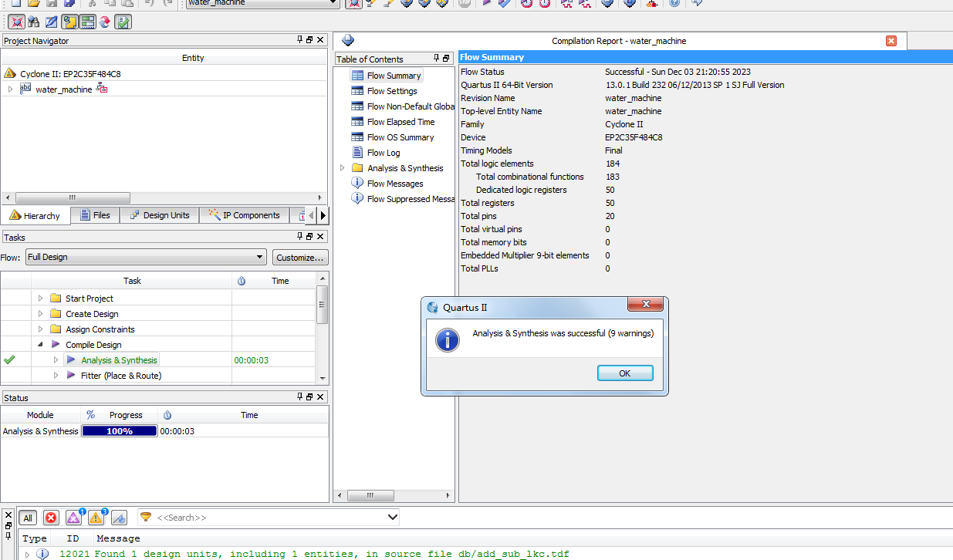
Task: Click the green checkmark checklist toolbar icon
Action: pyautogui.click(x=123, y=22)
